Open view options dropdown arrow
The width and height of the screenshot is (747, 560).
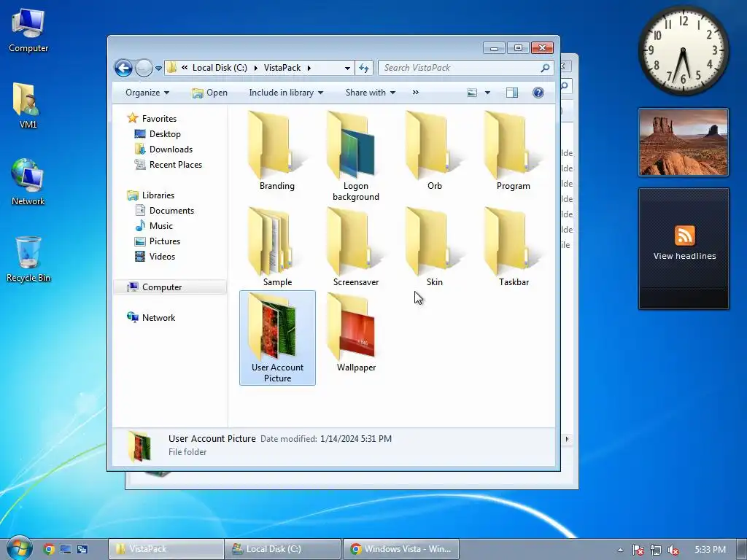click(487, 93)
